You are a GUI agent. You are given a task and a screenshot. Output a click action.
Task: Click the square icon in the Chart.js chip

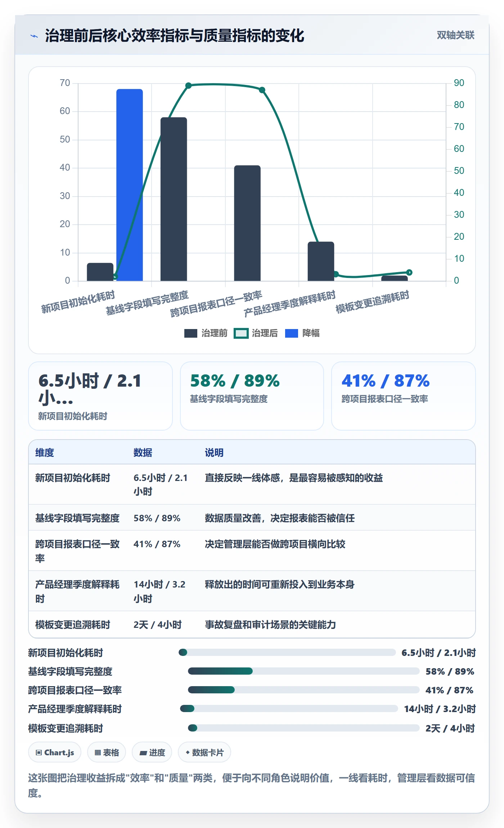point(39,752)
